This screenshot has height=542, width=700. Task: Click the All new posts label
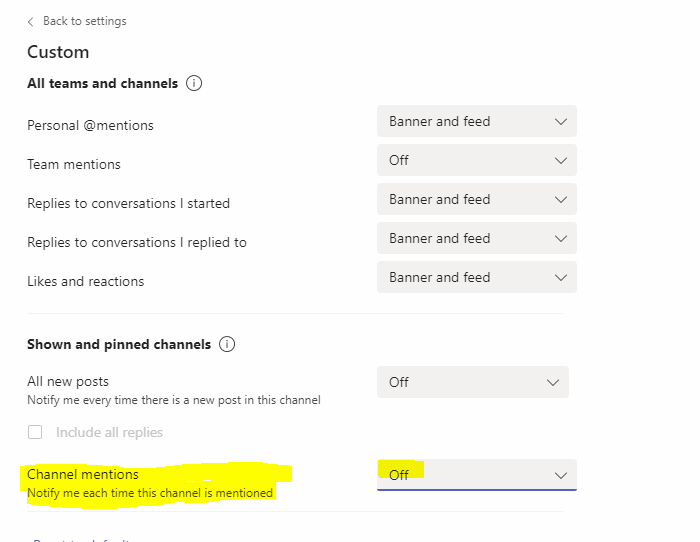[x=68, y=381]
